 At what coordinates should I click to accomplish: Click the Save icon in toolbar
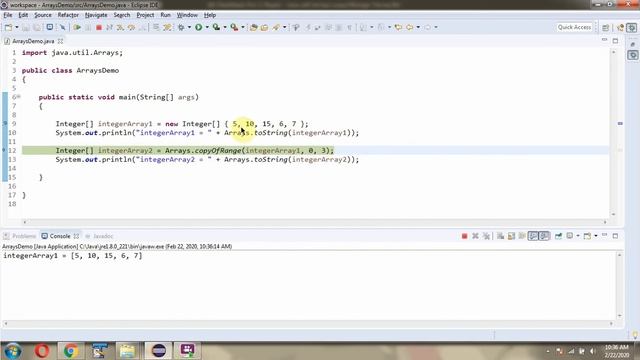click(25, 27)
